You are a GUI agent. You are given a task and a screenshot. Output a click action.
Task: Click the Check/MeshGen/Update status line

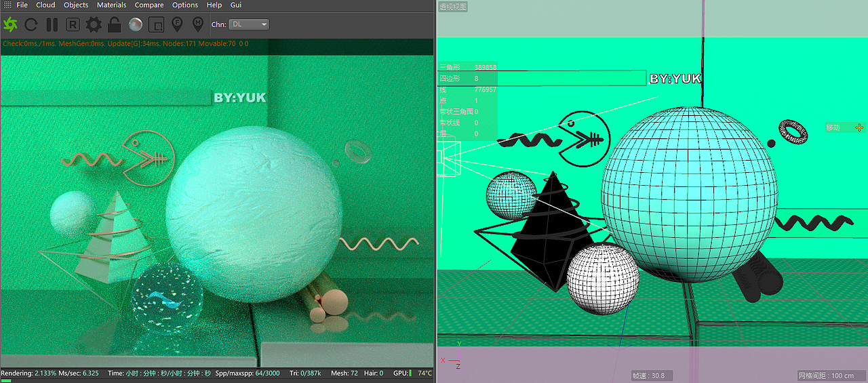(126, 43)
